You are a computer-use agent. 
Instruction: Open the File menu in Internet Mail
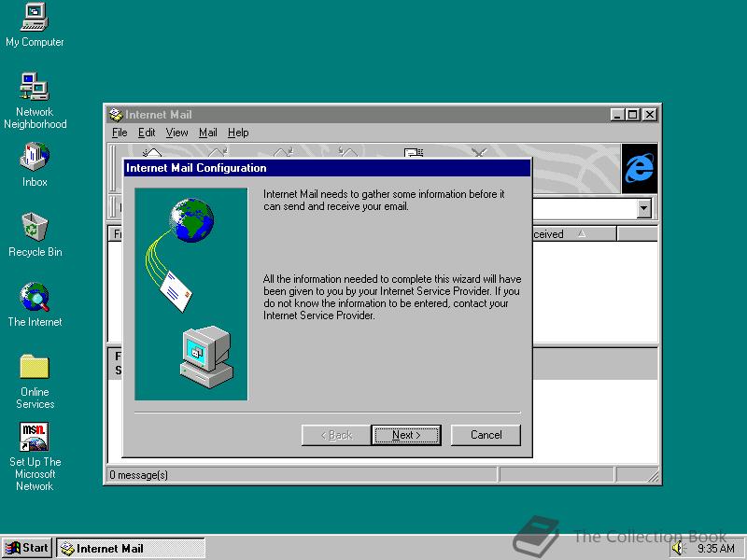click(120, 133)
